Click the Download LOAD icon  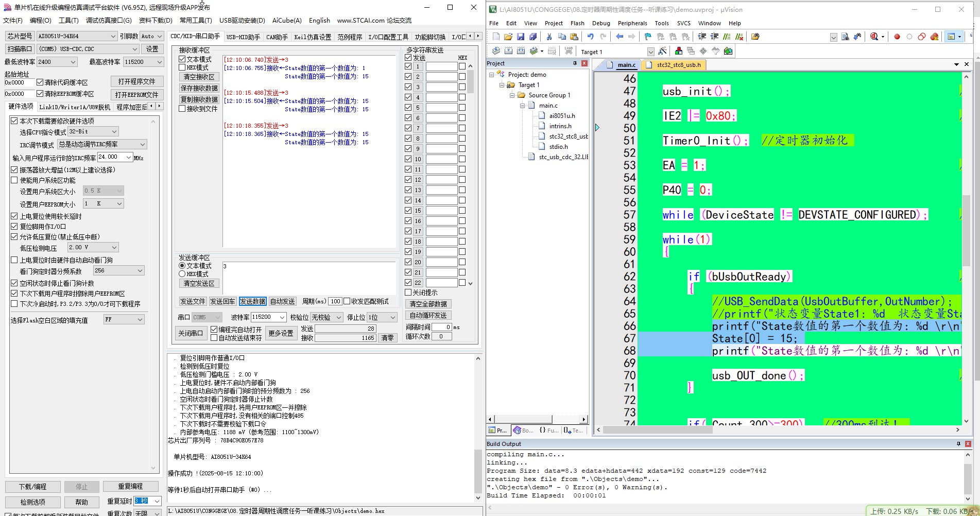569,51
